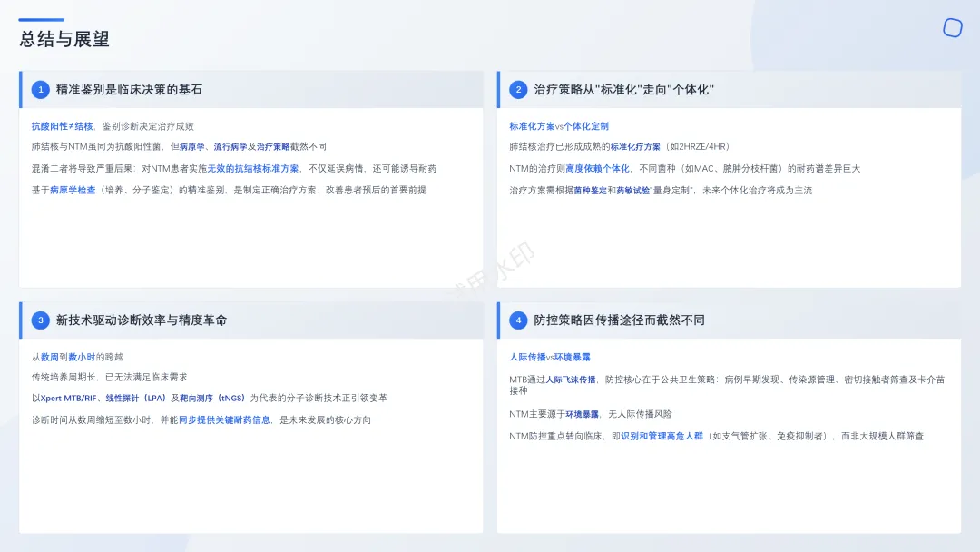Image resolution: width=980 pixels, height=552 pixels.
Task: Select heading 精准鉴别是临床决策的基石
Action: [x=130, y=89]
